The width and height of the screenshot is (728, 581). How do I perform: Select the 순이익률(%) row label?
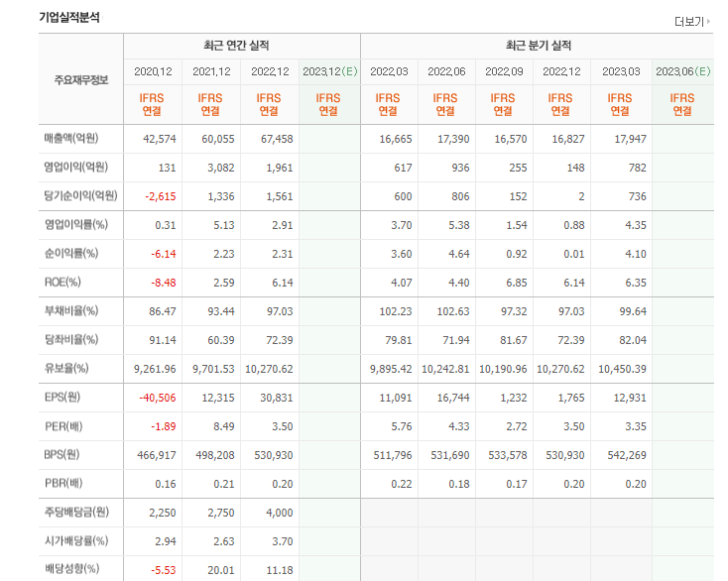pos(71,254)
